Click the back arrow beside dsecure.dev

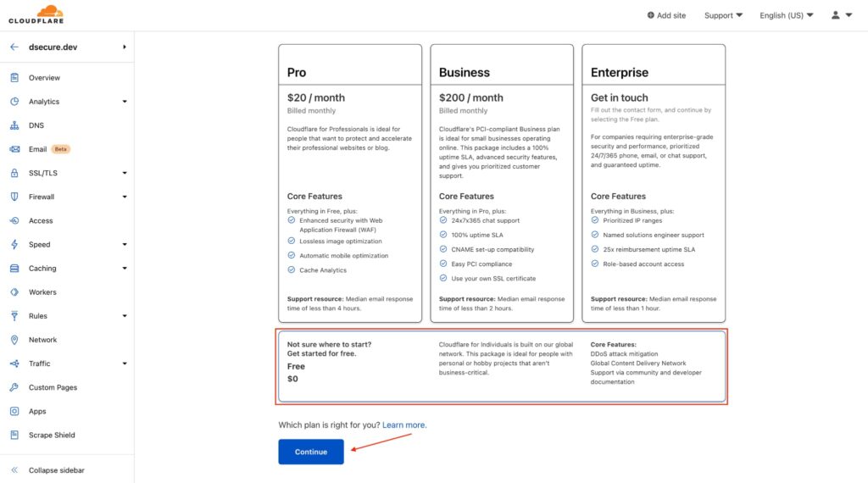tap(14, 47)
